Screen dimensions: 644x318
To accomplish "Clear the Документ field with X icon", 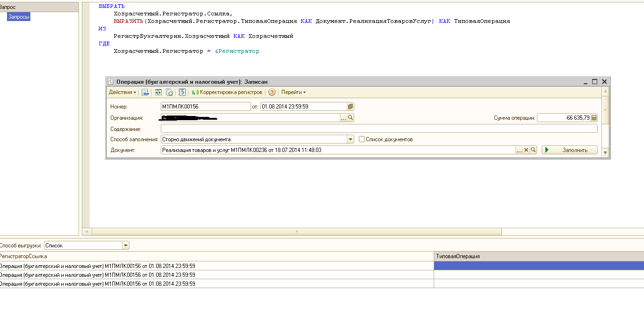I will point(526,150).
